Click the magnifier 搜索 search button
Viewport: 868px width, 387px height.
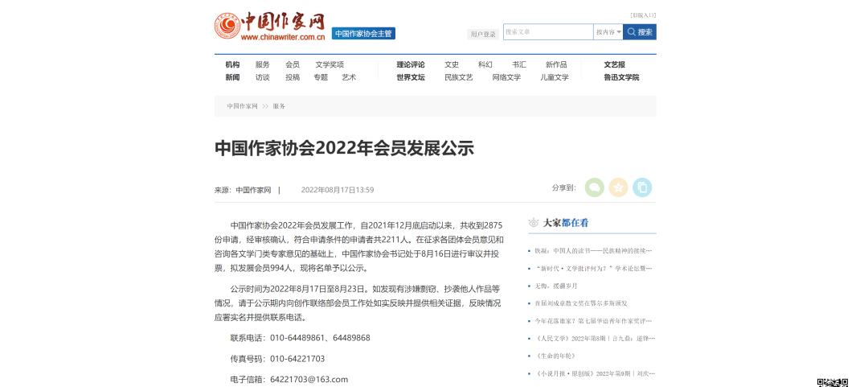click(x=640, y=32)
